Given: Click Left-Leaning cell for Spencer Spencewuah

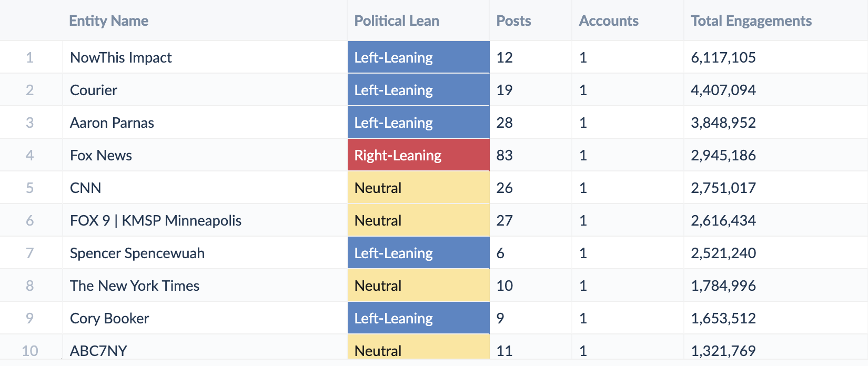Looking at the screenshot, I should click(x=419, y=253).
